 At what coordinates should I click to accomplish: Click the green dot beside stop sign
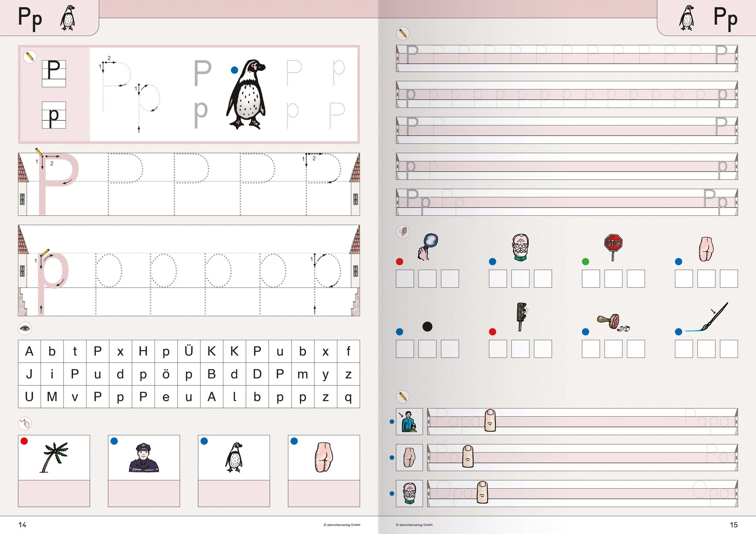[x=585, y=262]
